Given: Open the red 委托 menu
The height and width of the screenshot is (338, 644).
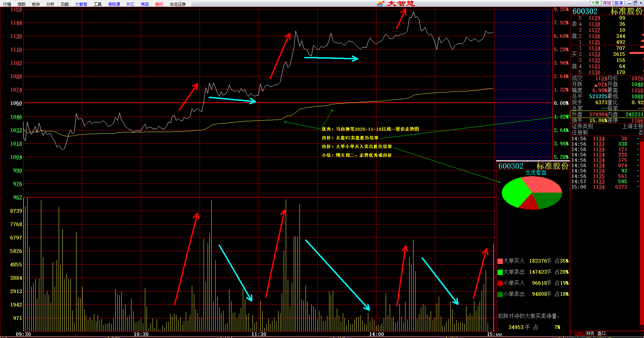Looking at the screenshot, I should (159, 4).
